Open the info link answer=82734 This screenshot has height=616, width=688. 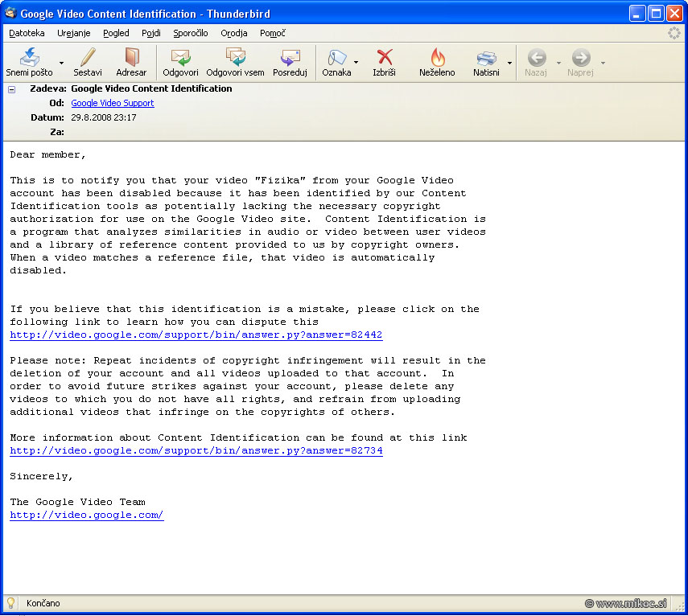click(196, 450)
